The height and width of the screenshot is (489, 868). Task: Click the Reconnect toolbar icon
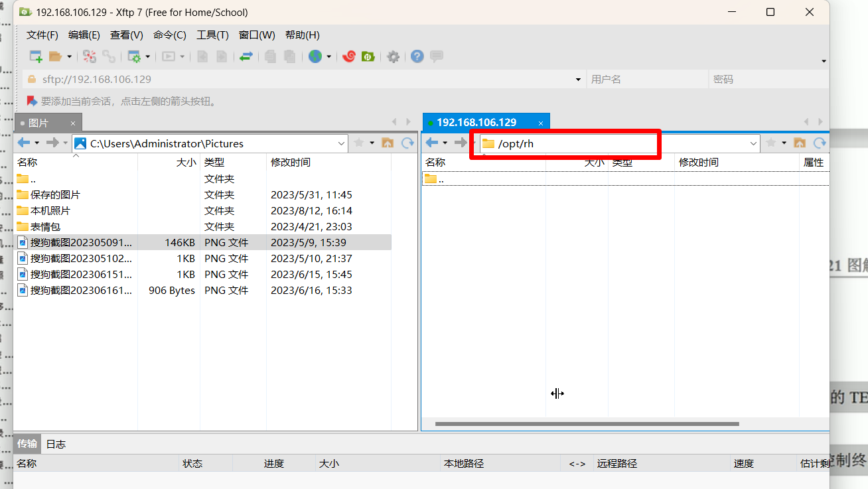[x=89, y=57]
